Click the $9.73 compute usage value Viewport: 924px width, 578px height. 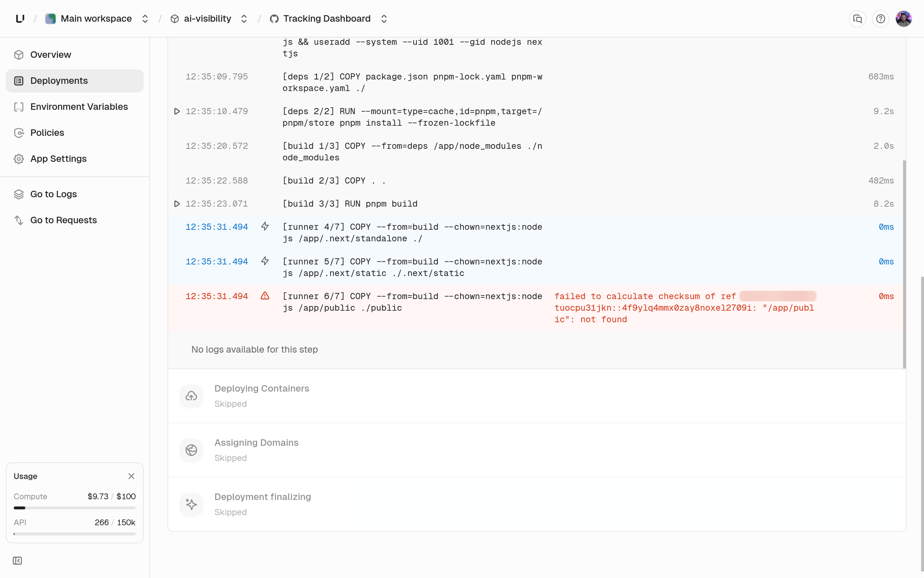(98, 496)
